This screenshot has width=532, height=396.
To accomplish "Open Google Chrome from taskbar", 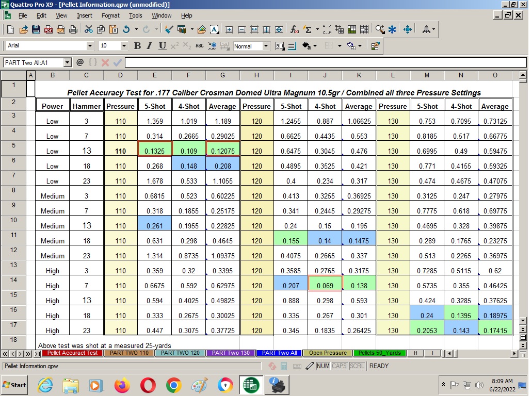I will tap(174, 386).
